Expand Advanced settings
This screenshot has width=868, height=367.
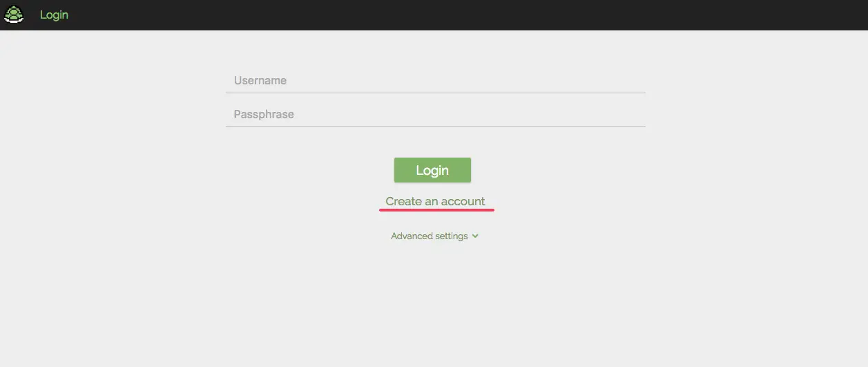[435, 236]
